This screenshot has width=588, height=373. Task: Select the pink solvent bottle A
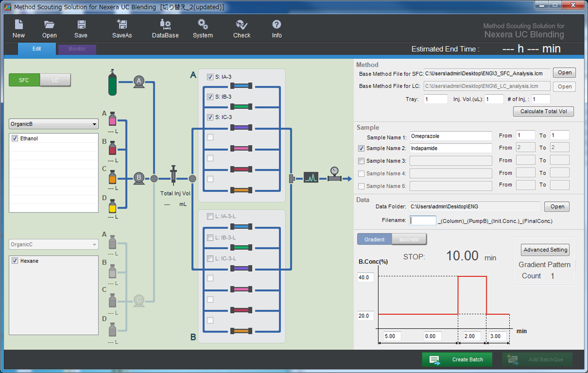(112, 119)
